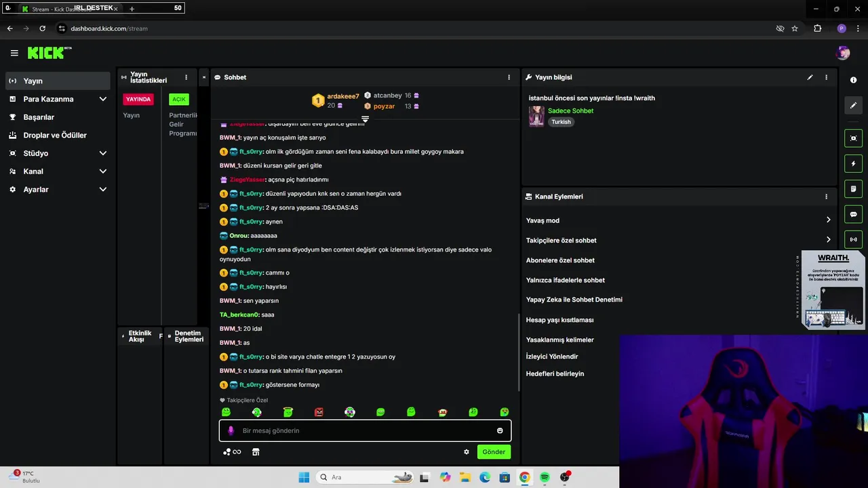
Task: Toggle the broadcast signal panel icon in the right sidebar
Action: tap(853, 239)
